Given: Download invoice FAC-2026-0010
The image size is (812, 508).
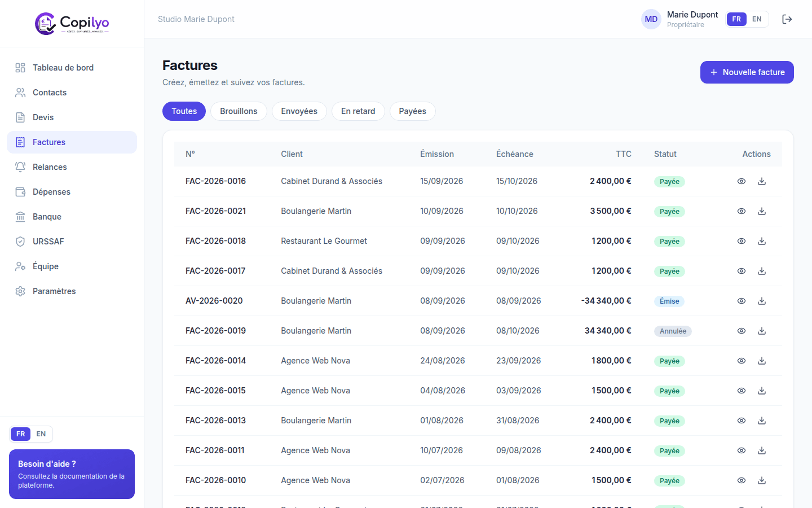Looking at the screenshot, I should coord(762,480).
